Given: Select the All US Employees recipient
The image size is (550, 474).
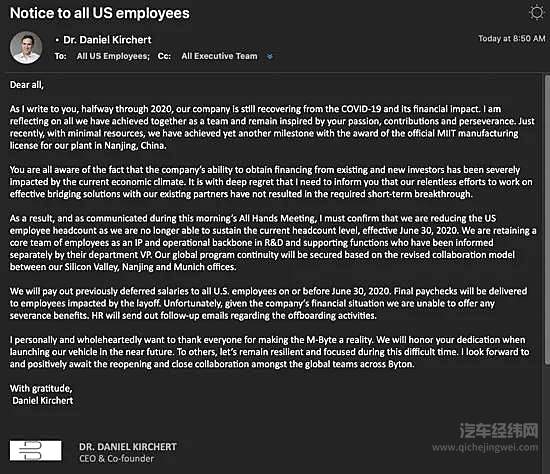Looking at the screenshot, I should (x=113, y=56).
